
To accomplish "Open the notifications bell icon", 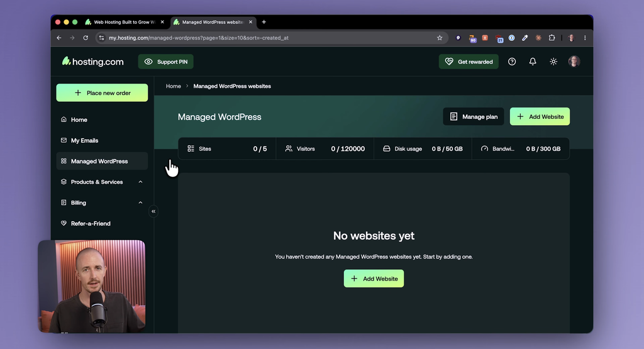I will pos(533,62).
